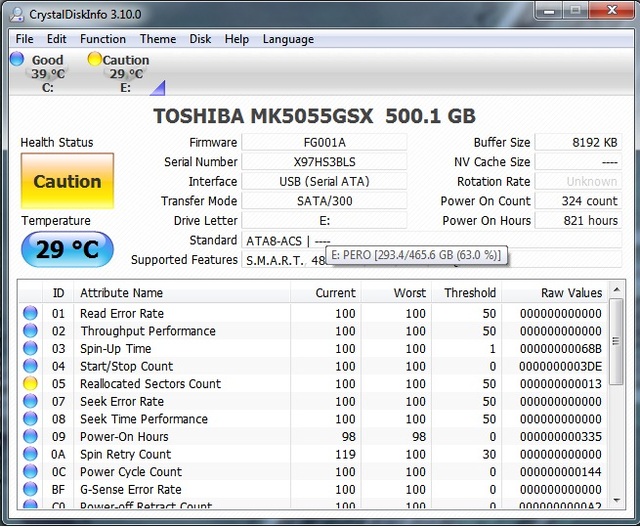Click the Serial Number field X97HS3BLS

324,162
